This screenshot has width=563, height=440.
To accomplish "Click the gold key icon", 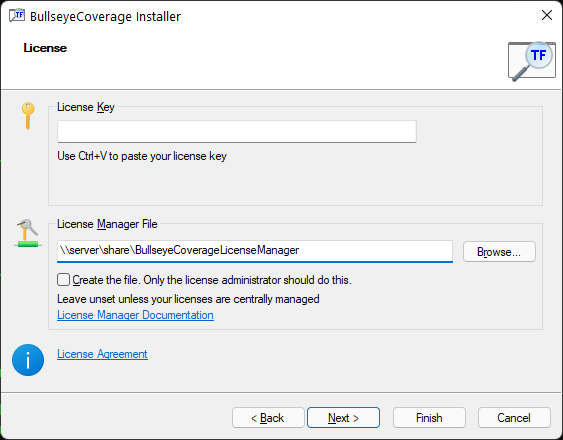I will tap(28, 116).
